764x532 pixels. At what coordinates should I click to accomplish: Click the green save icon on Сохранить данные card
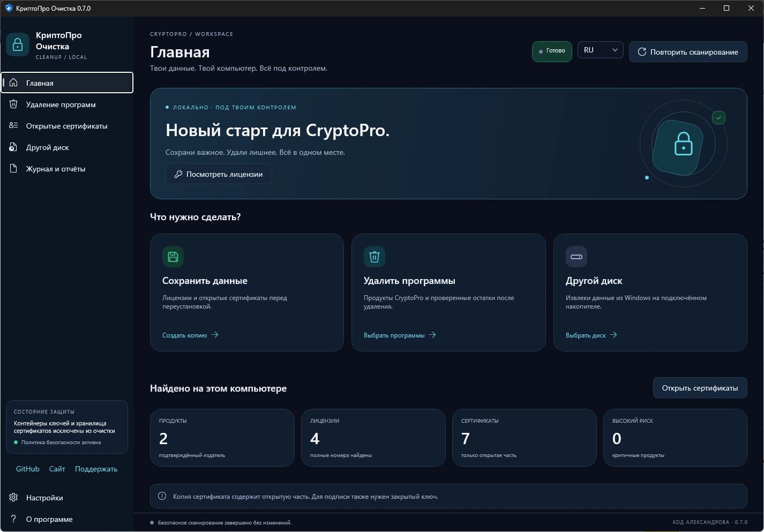[x=173, y=257]
